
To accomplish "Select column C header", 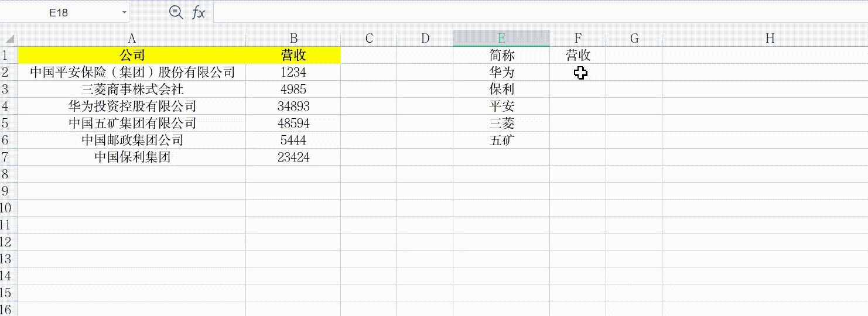I will (369, 39).
